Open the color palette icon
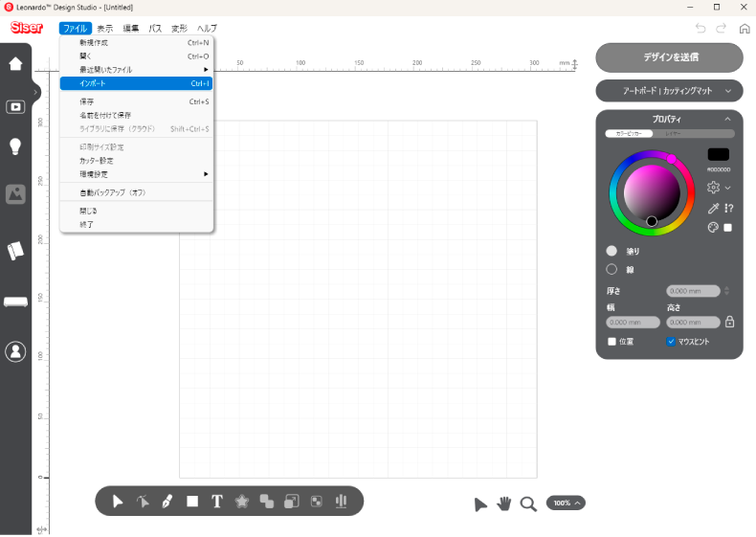 pos(713,227)
